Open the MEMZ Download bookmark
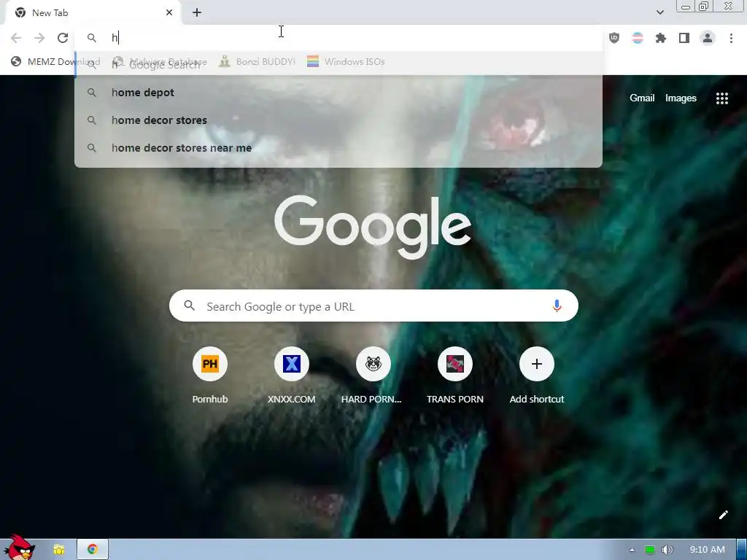Screen dimensions: 747x560 [55, 61]
